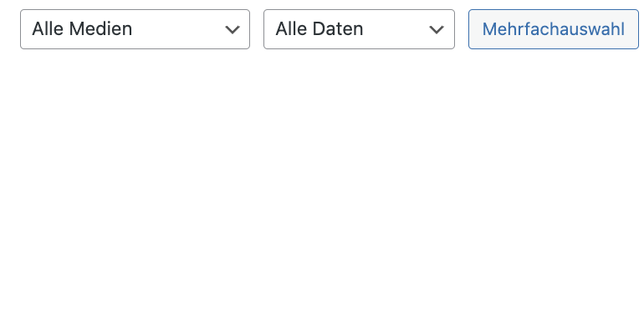The width and height of the screenshot is (644, 319).
Task: Click down arrow in date filter
Action: (437, 29)
